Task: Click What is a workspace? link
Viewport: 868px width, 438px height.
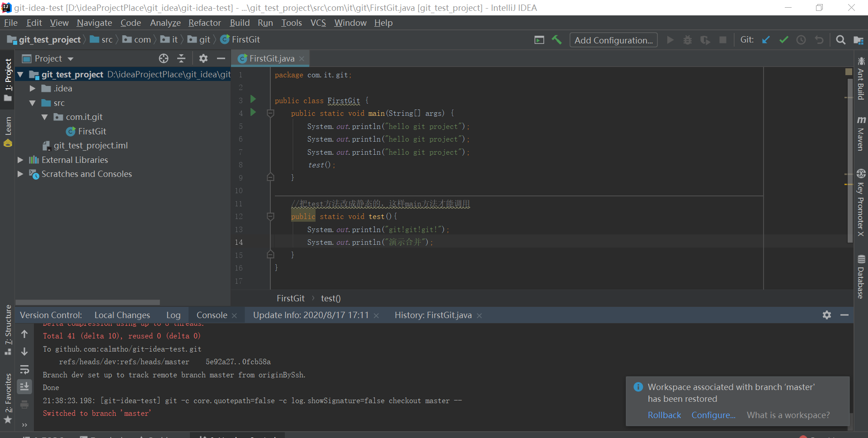Action: [x=788, y=415]
